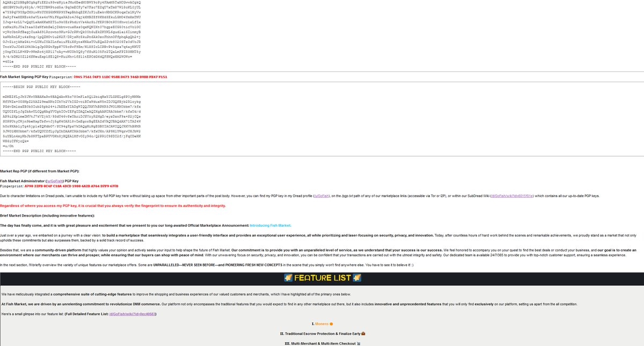Viewport: 644px width, 346px height.
Task: Click 'Market Rep PGP (if different from Market PGP):'
Action: click(40, 171)
